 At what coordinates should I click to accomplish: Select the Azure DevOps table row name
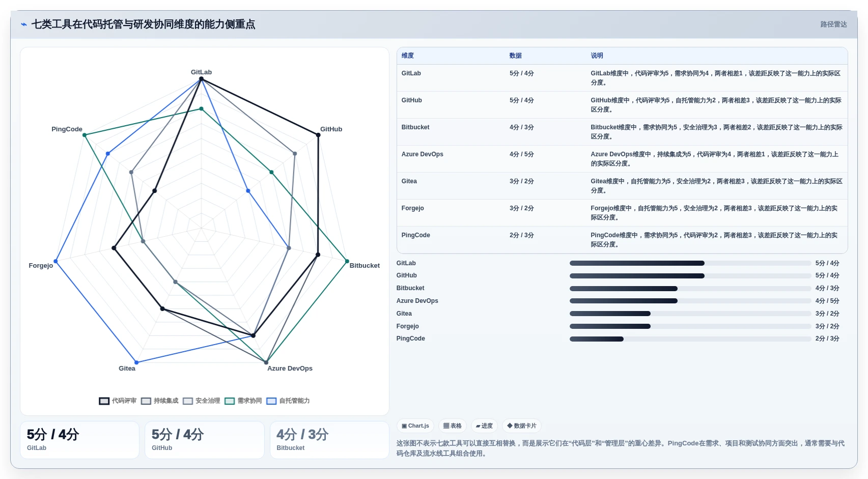(x=423, y=154)
